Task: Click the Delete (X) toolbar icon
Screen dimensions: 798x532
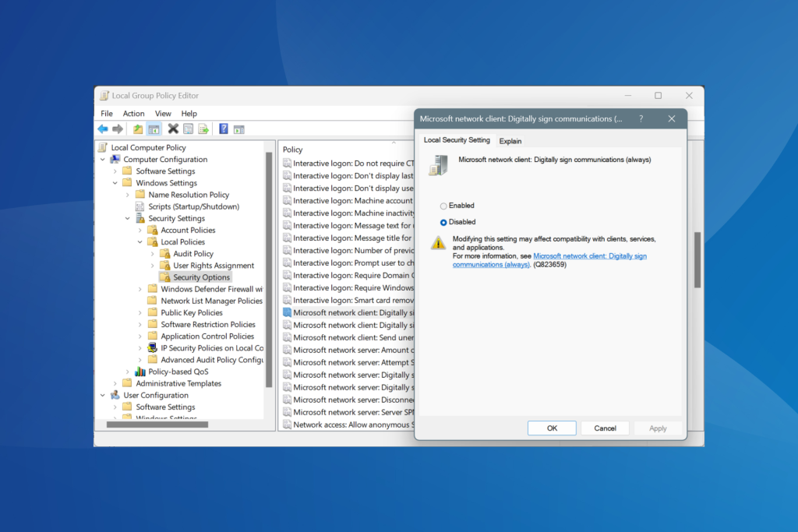Action: pos(173,129)
